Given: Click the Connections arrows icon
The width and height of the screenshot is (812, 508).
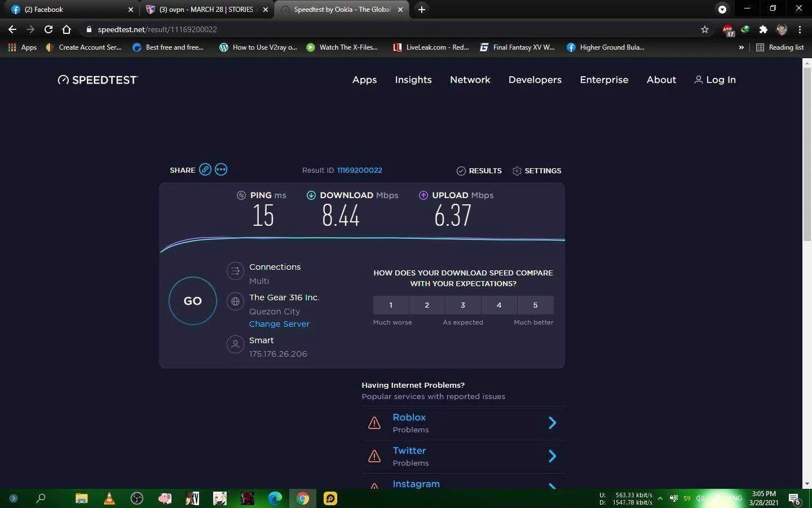Looking at the screenshot, I should click(235, 271).
